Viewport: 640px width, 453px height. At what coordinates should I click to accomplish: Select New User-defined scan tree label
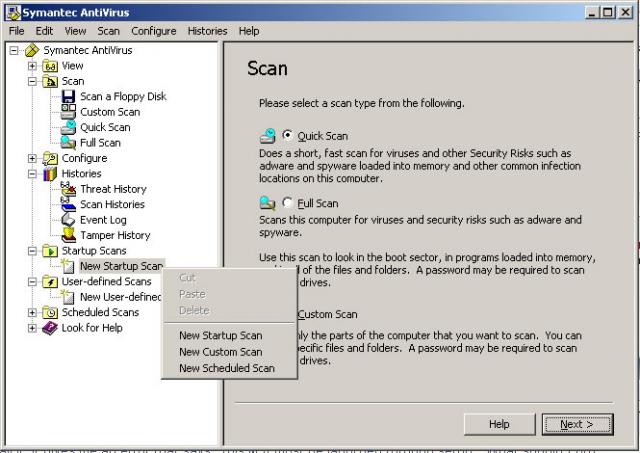coord(120,297)
